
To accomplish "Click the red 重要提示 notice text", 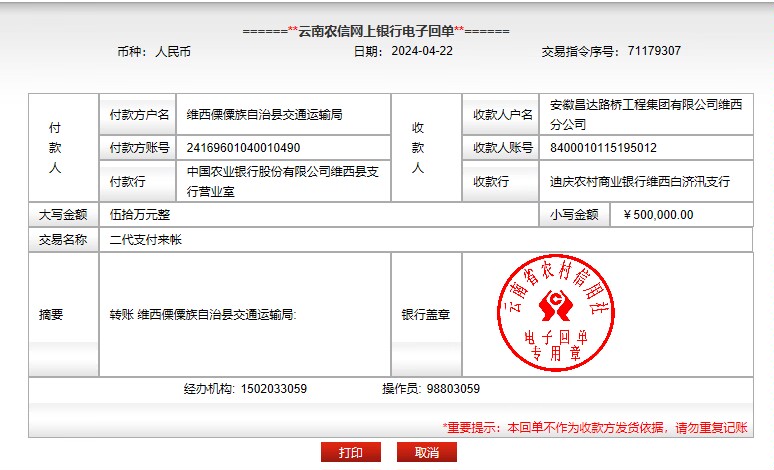I will point(594,427).
